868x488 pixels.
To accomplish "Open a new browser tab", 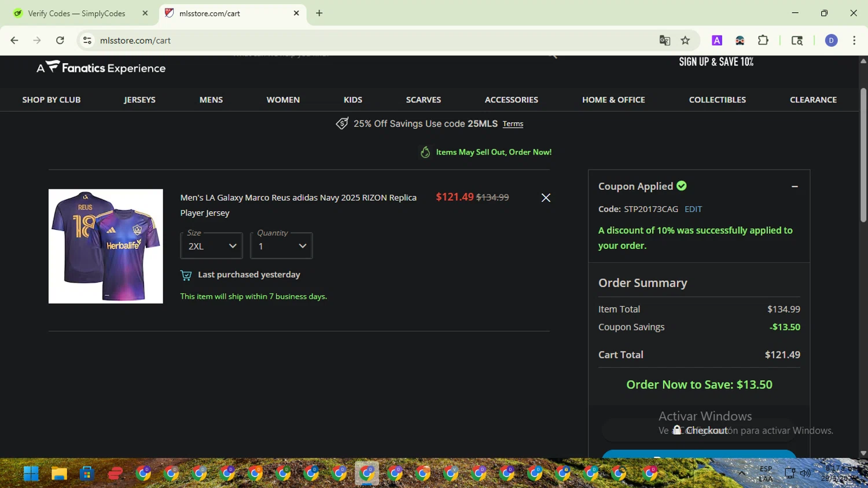I will pos(319,13).
